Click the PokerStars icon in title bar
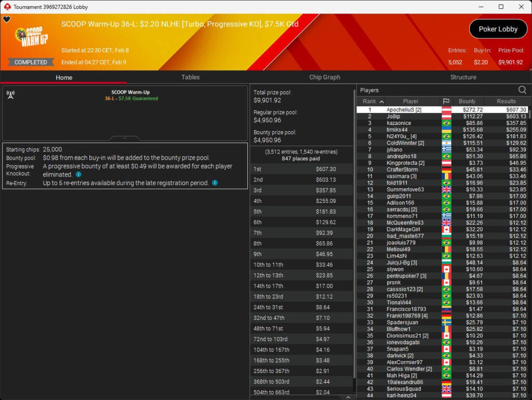Screen dimensions: 532x400 coord(7,7)
